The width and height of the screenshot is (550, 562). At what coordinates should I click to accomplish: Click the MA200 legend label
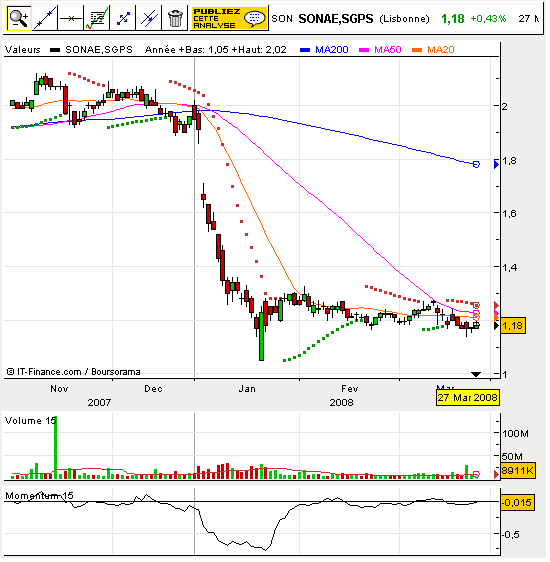[x=332, y=50]
